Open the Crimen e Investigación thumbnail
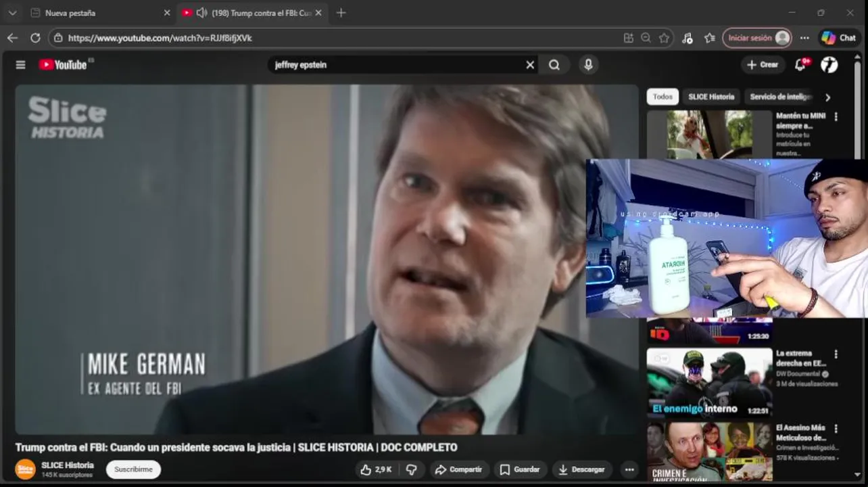Screen dimensions: 868x487 click(x=709, y=451)
